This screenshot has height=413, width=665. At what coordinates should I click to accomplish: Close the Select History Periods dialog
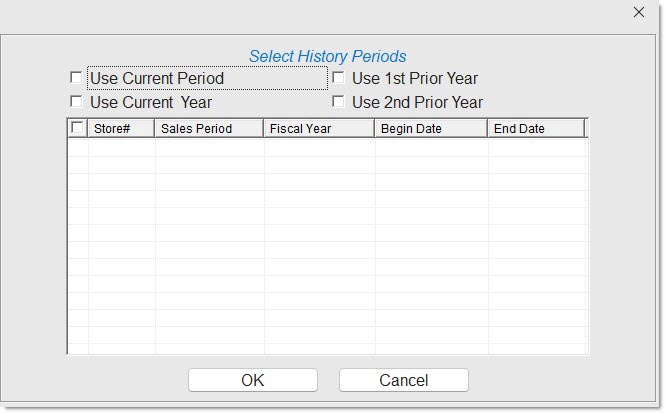639,12
